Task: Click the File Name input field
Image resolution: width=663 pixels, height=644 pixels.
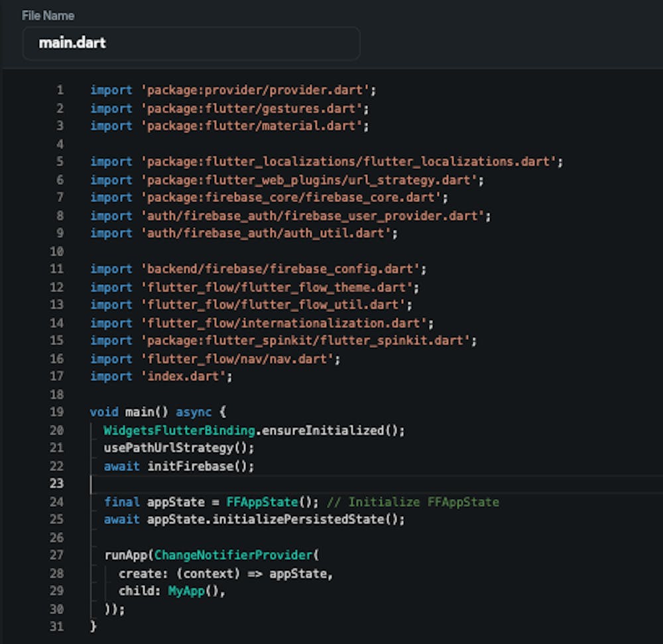Action: [x=191, y=44]
